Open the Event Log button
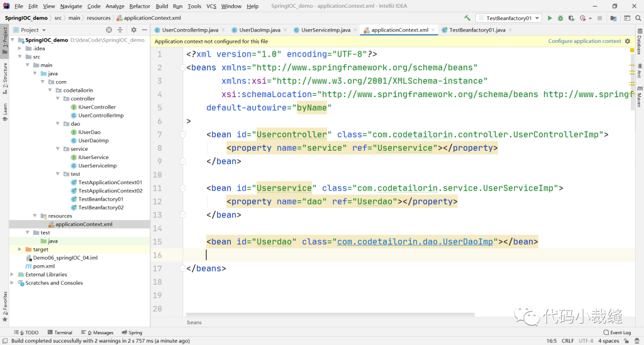 click(617, 332)
